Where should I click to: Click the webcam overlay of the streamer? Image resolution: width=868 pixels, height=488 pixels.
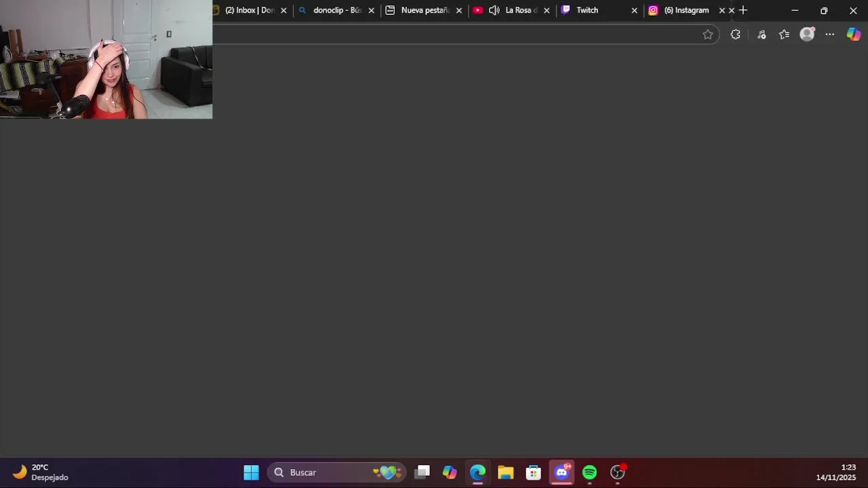[x=106, y=60]
